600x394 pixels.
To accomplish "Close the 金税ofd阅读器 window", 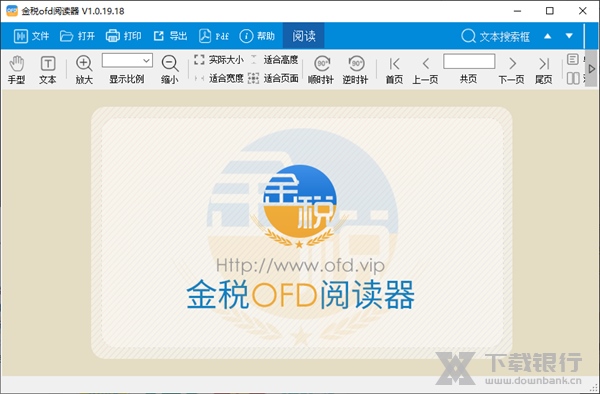I will [582, 11].
